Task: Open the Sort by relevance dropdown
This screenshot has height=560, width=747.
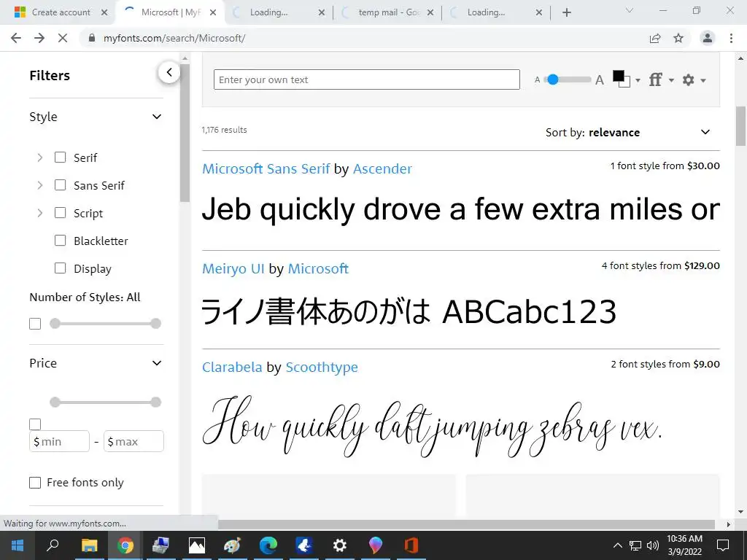Action: 628,133
